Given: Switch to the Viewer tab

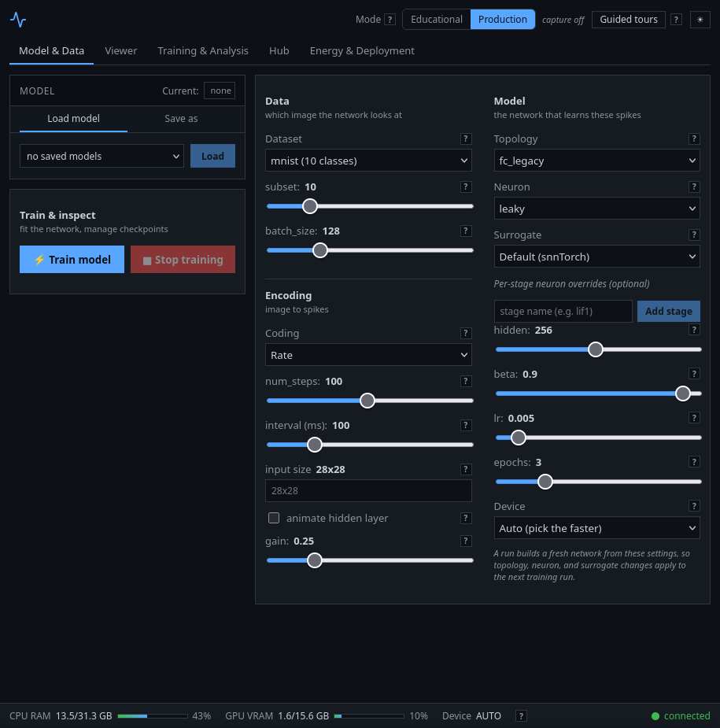Looking at the screenshot, I should click(120, 50).
